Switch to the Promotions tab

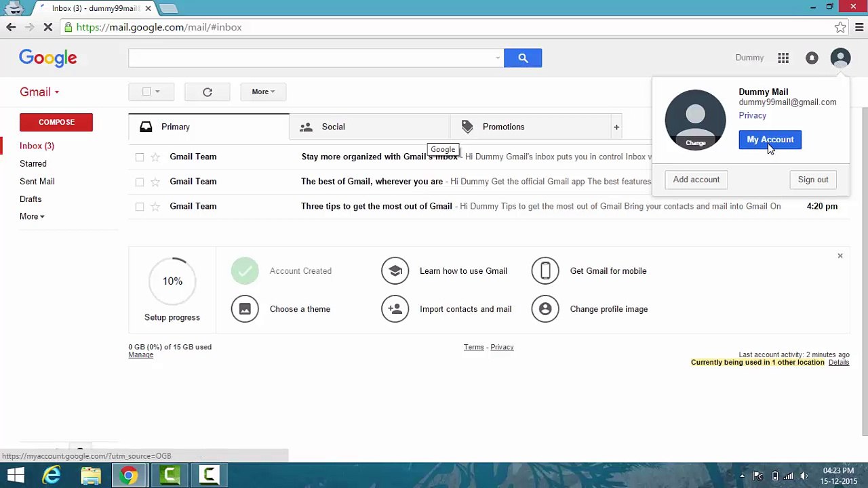pos(530,127)
